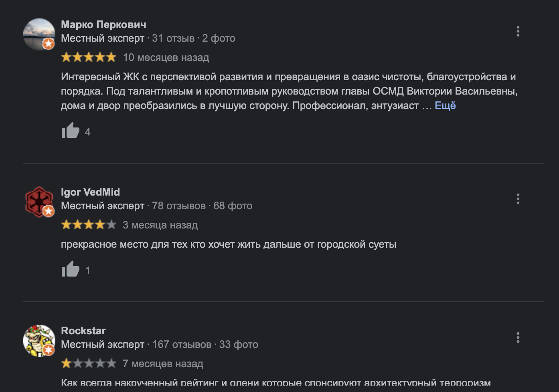Click 'Местный эксперт · 31 отзыв · 2 фото'
Image resolution: width=559 pixels, height=392 pixels.
pyautogui.click(x=148, y=38)
